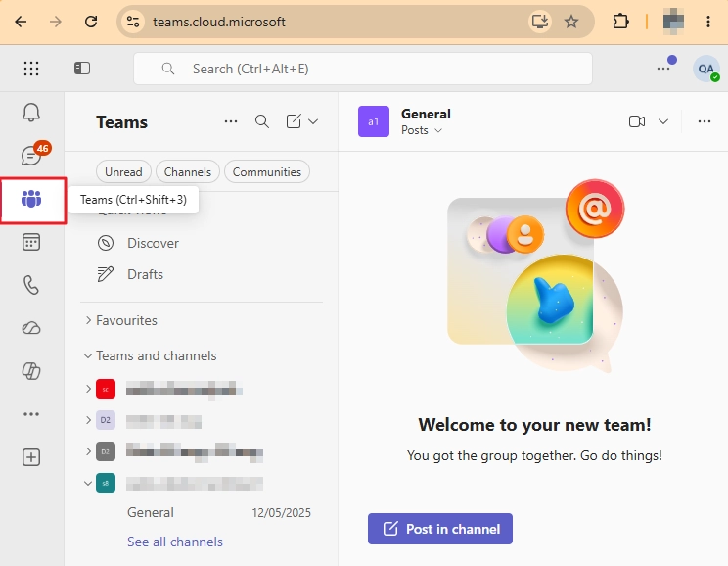The width and height of the screenshot is (728, 566).
Task: Focus the Search (Ctrl+Alt+E) box
Action: click(363, 69)
